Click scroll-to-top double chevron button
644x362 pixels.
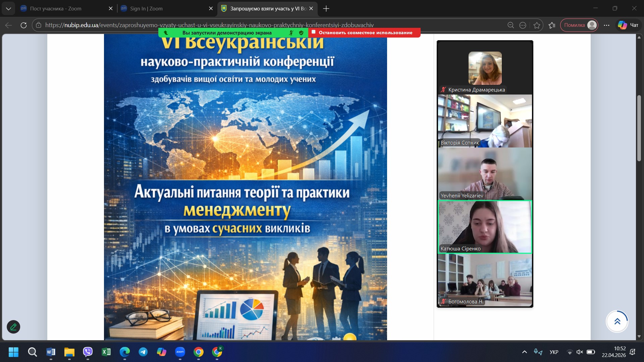(617, 321)
